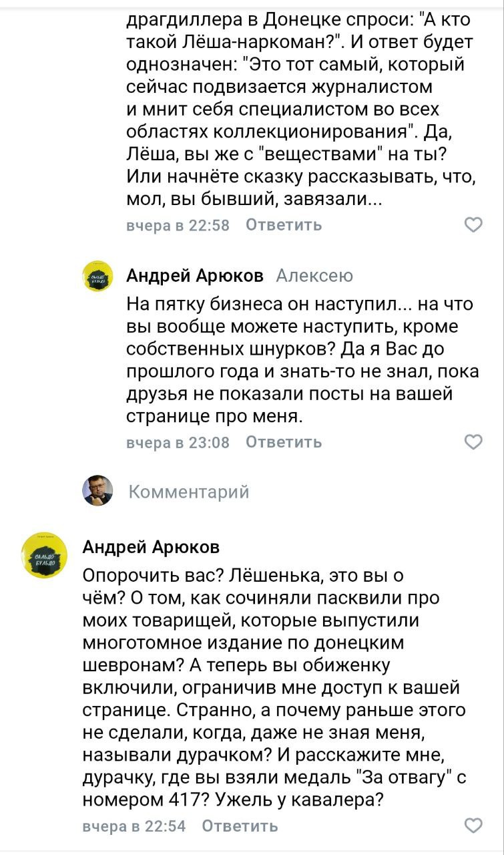Open Андрей Арюков's name above 'Опорочить вас?'
The width and height of the screenshot is (504, 855).
pos(151,548)
